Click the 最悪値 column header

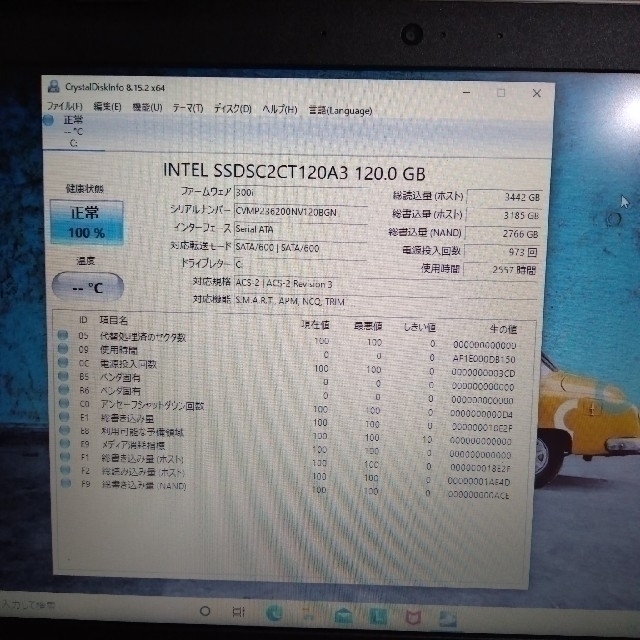[368, 326]
